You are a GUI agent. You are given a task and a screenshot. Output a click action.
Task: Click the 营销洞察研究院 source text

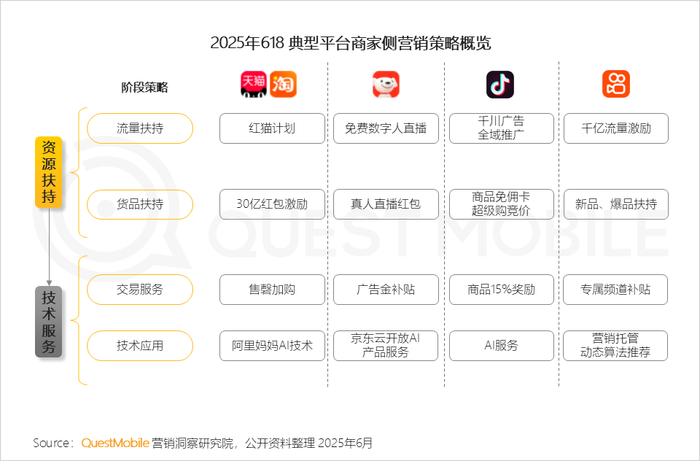[192, 443]
